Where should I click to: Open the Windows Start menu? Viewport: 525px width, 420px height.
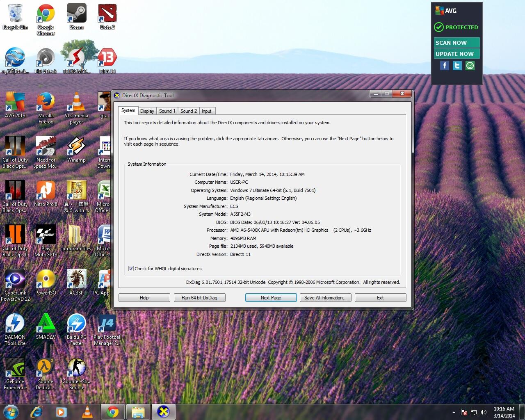click(x=11, y=412)
